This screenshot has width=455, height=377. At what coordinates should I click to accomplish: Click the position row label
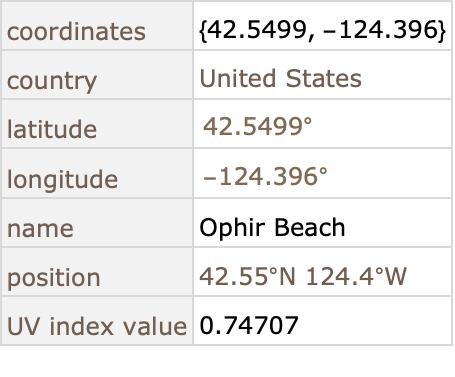tap(54, 278)
